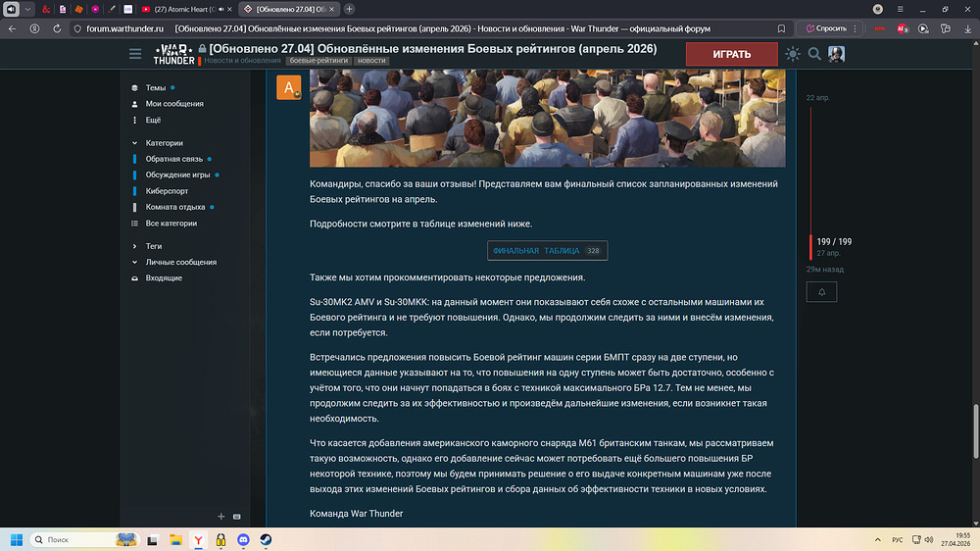Jump to 22 апр. on the timeline

[817, 98]
